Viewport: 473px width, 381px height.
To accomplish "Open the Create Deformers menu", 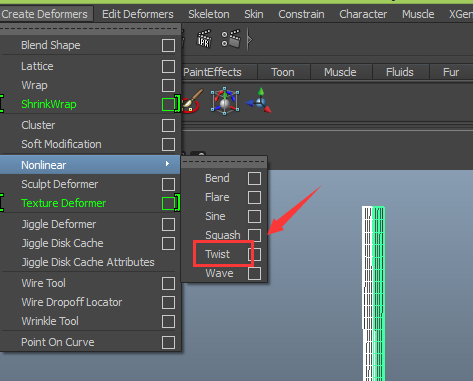I will pos(45,14).
